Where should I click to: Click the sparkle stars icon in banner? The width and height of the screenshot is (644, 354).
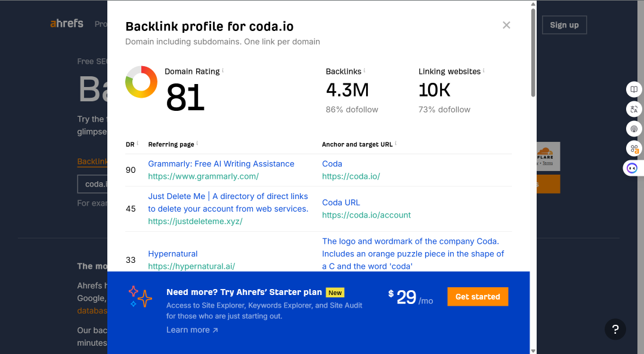[x=140, y=297]
